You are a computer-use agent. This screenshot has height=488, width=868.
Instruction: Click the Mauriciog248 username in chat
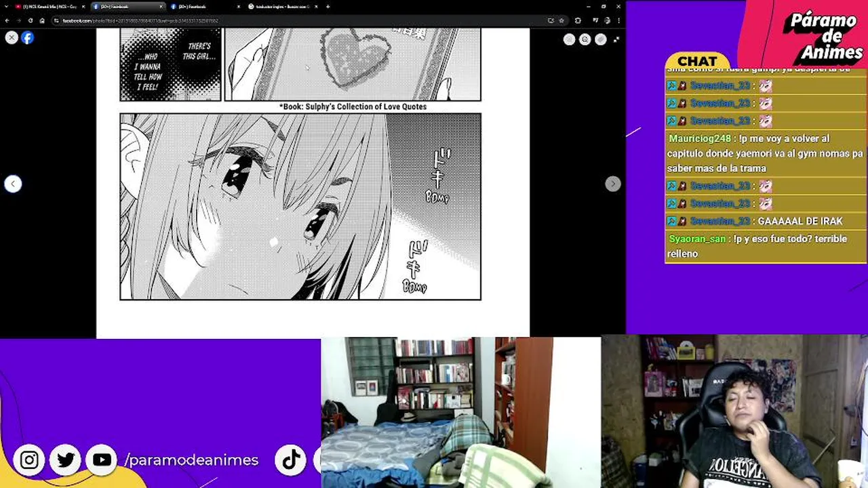[700, 138]
